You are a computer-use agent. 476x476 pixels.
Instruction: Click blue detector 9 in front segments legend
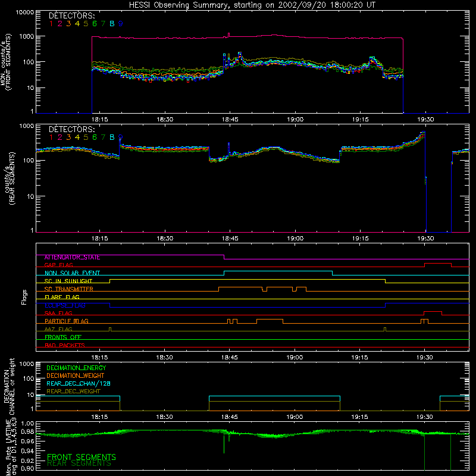tap(121, 24)
